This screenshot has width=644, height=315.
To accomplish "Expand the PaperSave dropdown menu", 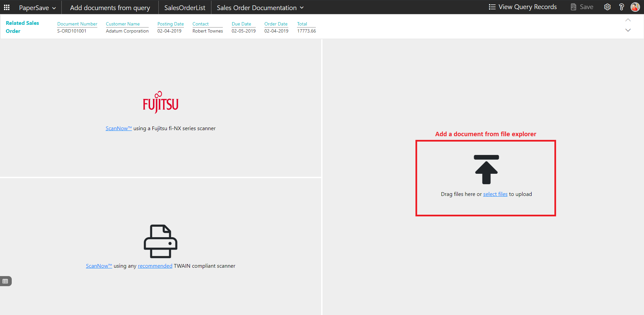I will (x=37, y=8).
